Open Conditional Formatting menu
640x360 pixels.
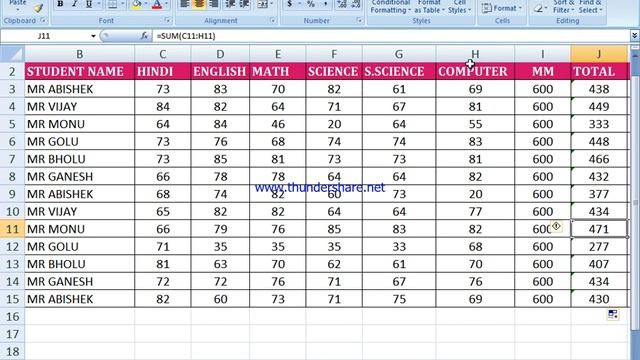tap(391, 7)
